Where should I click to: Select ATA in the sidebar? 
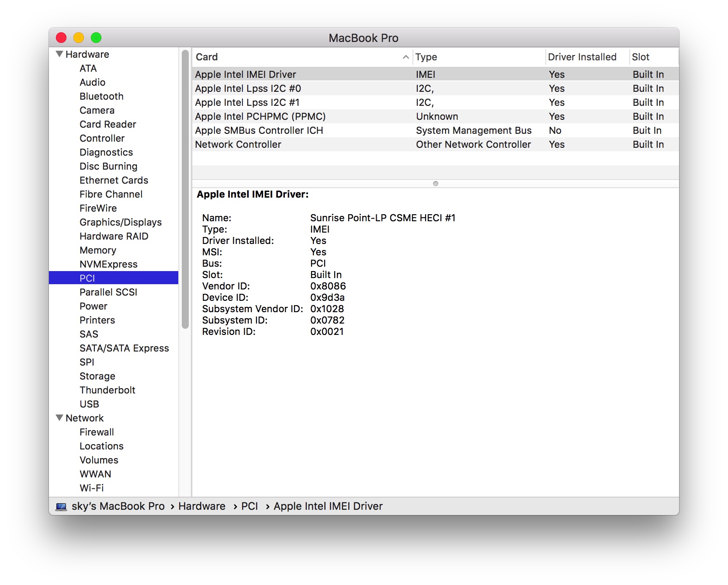coord(88,68)
